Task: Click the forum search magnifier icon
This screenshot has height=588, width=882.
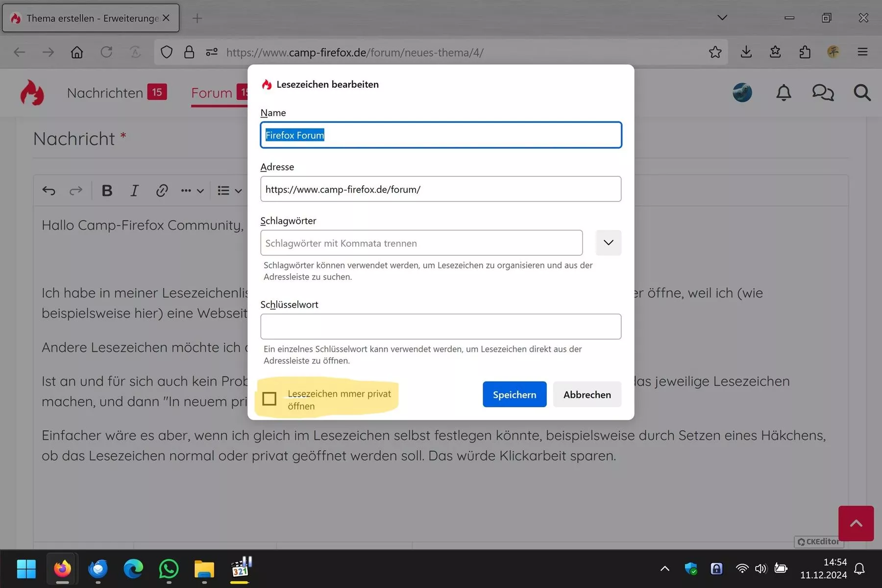Action: [x=862, y=93]
